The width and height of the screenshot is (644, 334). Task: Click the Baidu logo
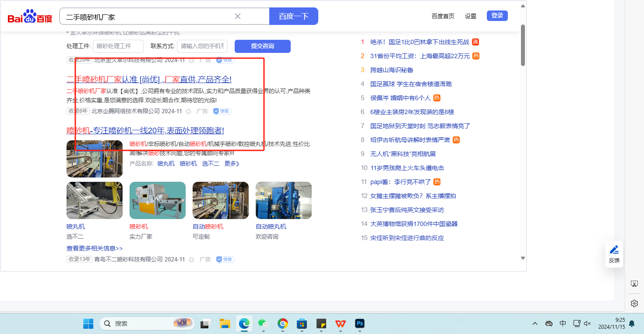pos(30,17)
